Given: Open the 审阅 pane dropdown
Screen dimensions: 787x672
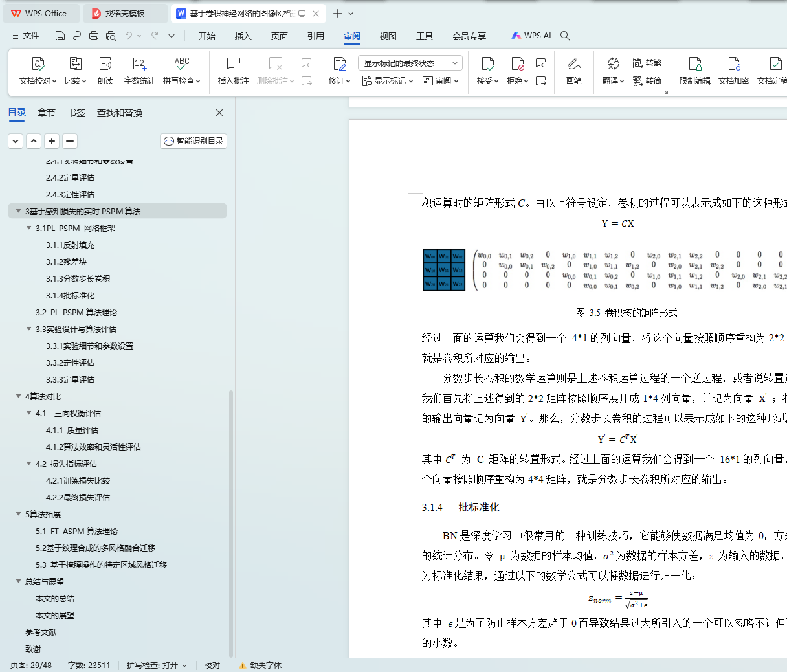Looking at the screenshot, I should 441,81.
